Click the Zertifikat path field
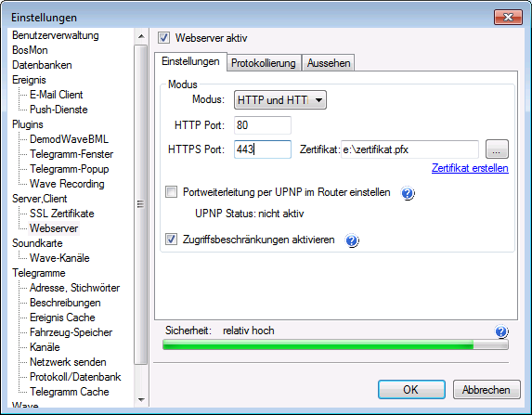Image resolution: width=532 pixels, height=415 pixels. pos(409,149)
